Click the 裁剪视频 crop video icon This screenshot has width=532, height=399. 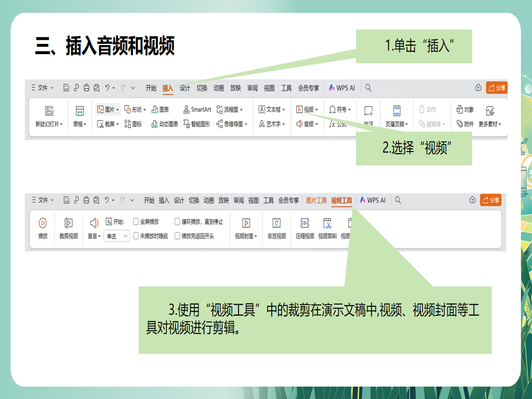pos(68,223)
